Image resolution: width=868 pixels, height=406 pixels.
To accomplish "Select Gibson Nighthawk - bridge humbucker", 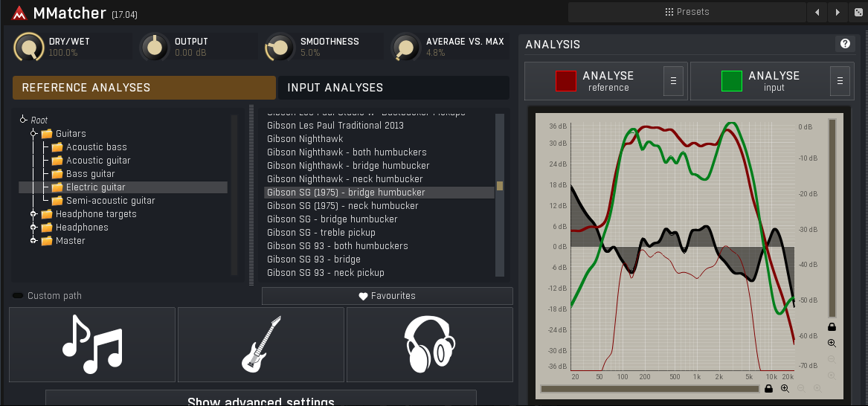I will tap(379, 165).
